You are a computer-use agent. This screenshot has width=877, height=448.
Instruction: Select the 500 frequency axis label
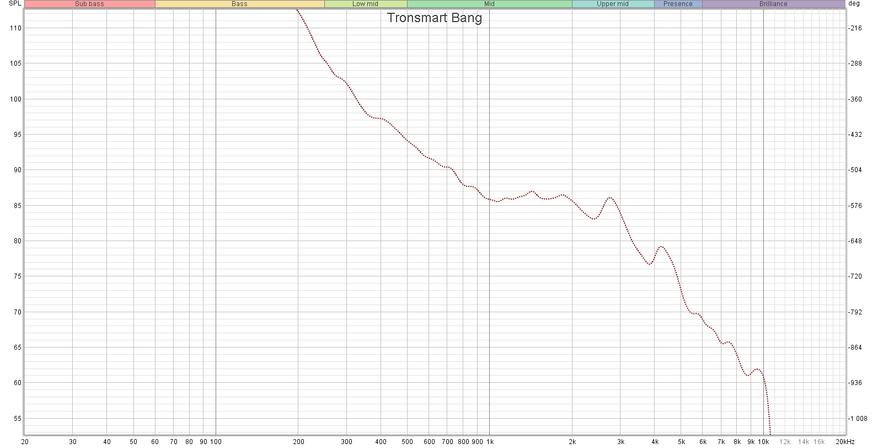(407, 442)
